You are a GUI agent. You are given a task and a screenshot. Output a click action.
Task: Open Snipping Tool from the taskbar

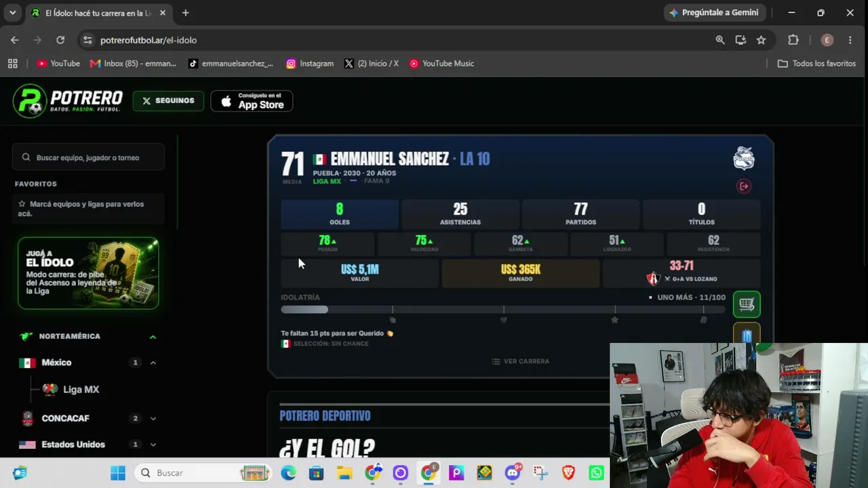point(540,472)
